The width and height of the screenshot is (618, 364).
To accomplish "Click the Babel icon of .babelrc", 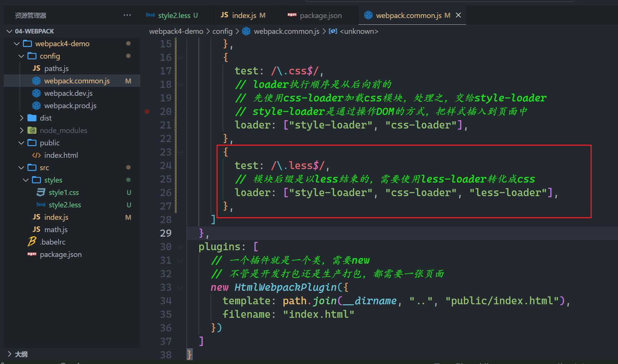I will coord(32,242).
